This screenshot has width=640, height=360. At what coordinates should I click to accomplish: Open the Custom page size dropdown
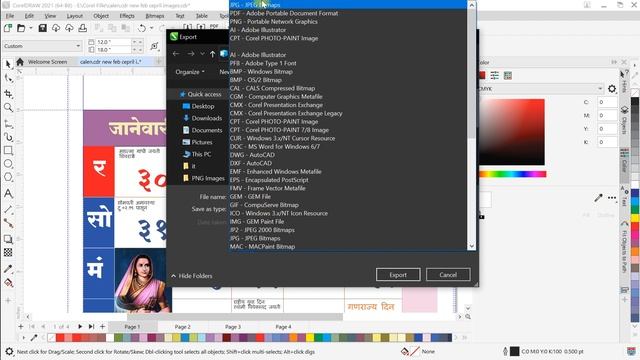pyautogui.click(x=78, y=46)
